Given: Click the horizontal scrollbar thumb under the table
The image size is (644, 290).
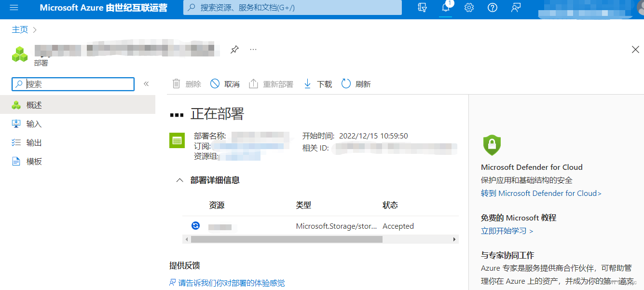Looking at the screenshot, I should click(287, 239).
